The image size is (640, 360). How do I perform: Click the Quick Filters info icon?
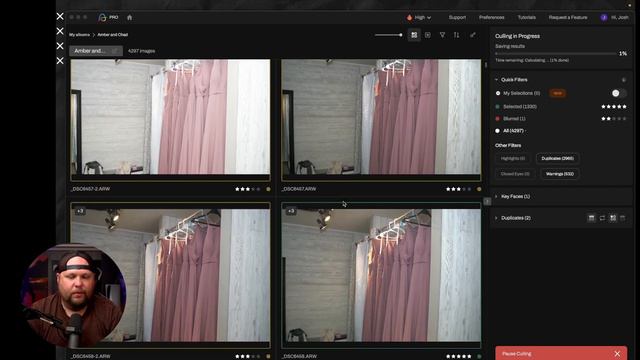point(623,80)
